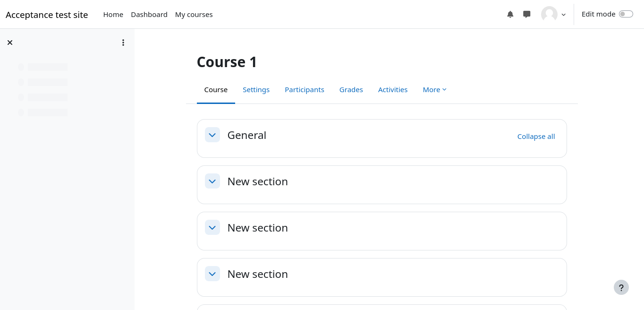Screen dimensions: 644x310
Task: Toggle the messaging drawer speech bubble
Action: pos(527,14)
